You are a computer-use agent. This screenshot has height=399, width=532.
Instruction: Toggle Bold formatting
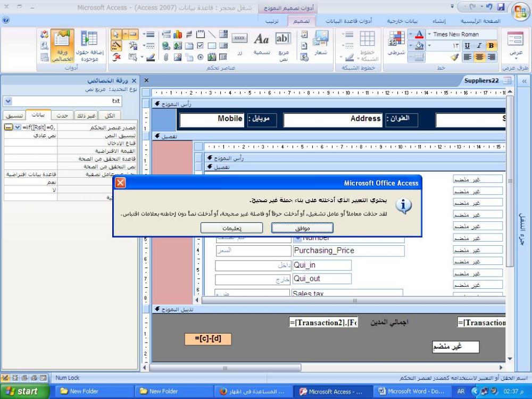[491, 46]
